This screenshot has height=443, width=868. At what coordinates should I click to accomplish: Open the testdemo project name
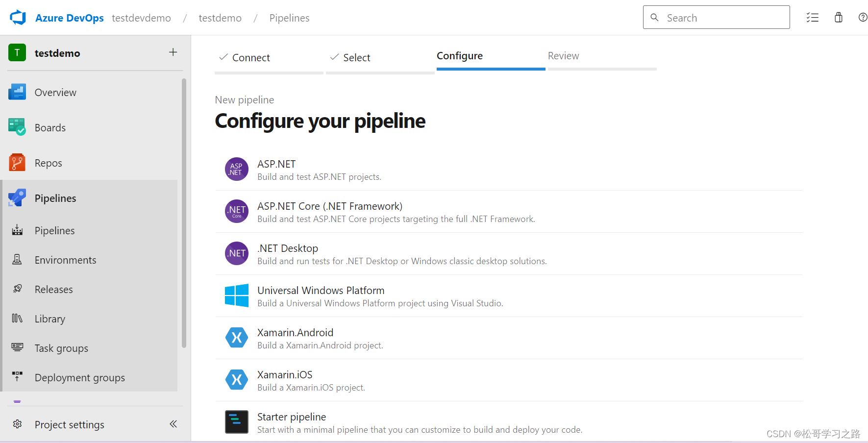(x=57, y=53)
